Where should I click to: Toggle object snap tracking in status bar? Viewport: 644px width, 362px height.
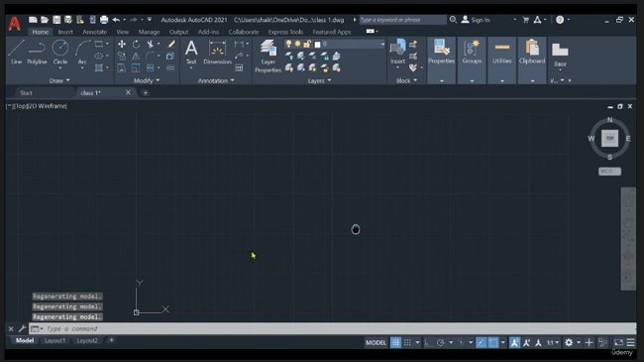pos(481,342)
